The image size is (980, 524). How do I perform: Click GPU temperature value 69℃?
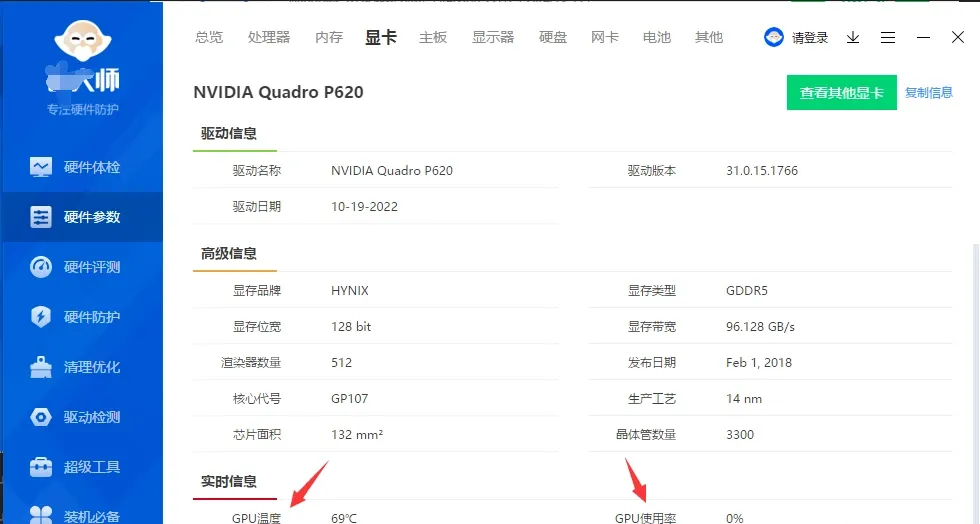pos(344,518)
